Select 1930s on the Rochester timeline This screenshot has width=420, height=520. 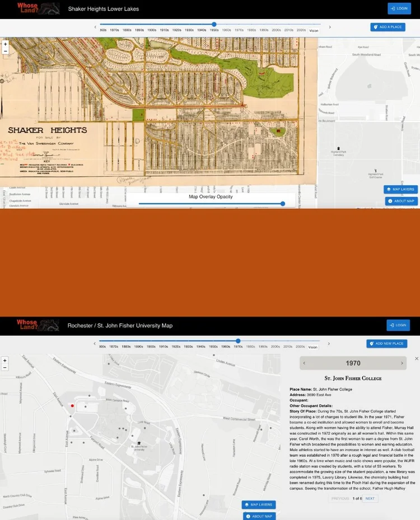pos(188,346)
